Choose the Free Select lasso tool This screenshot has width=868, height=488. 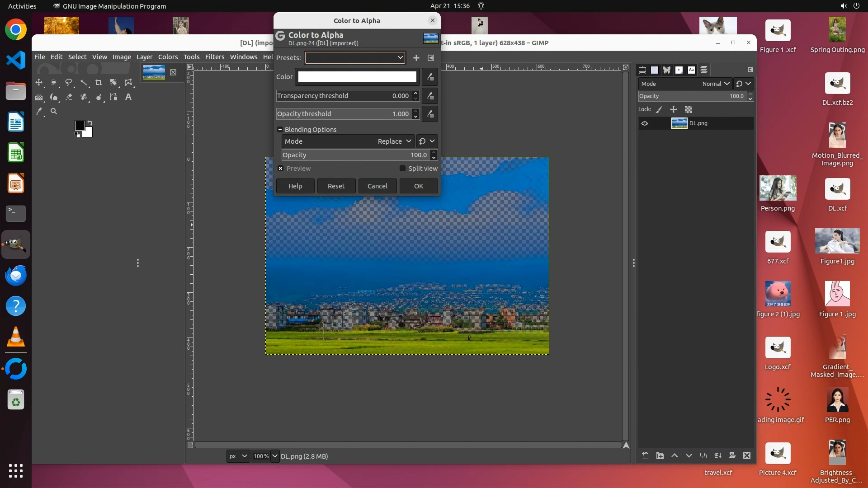[x=69, y=83]
